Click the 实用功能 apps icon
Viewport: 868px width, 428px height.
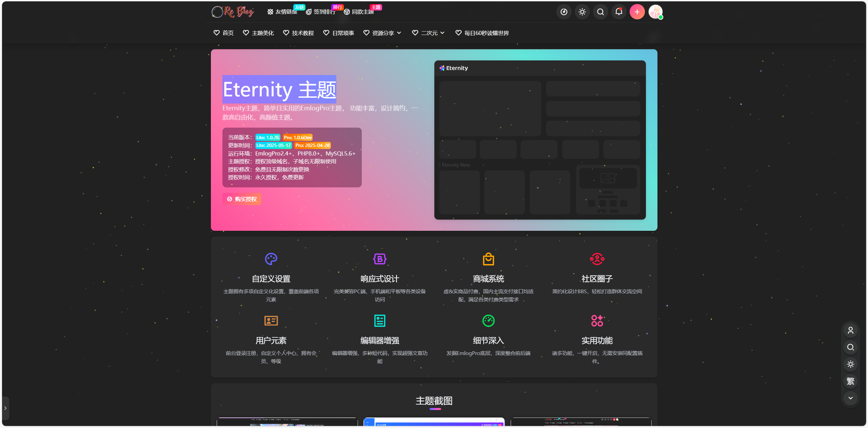[597, 321]
